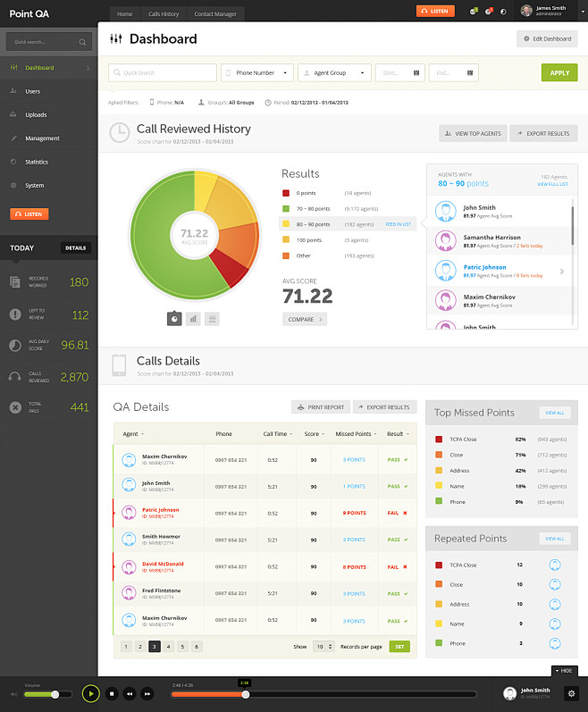The image size is (588, 712).
Task: Open the Start date calendar icon
Action: click(416, 72)
